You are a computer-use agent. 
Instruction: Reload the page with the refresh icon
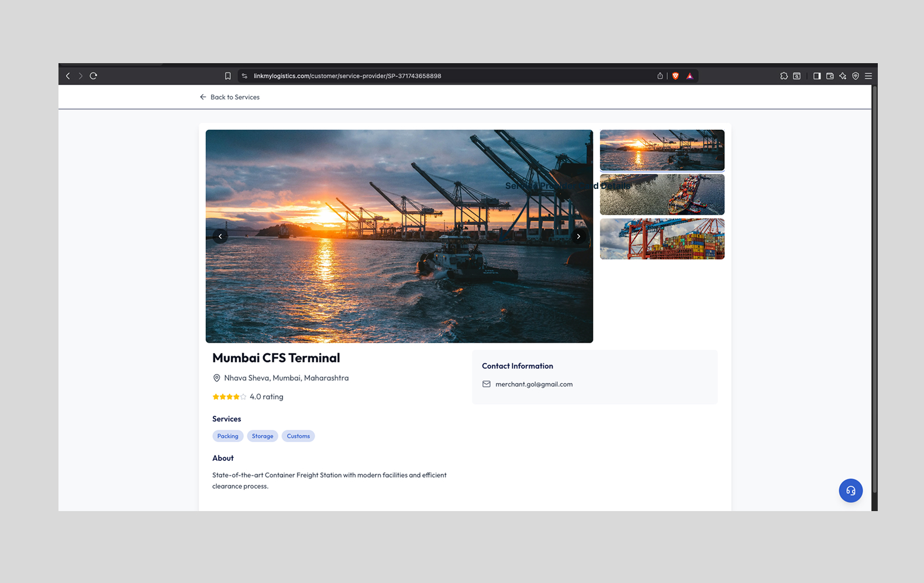click(94, 76)
